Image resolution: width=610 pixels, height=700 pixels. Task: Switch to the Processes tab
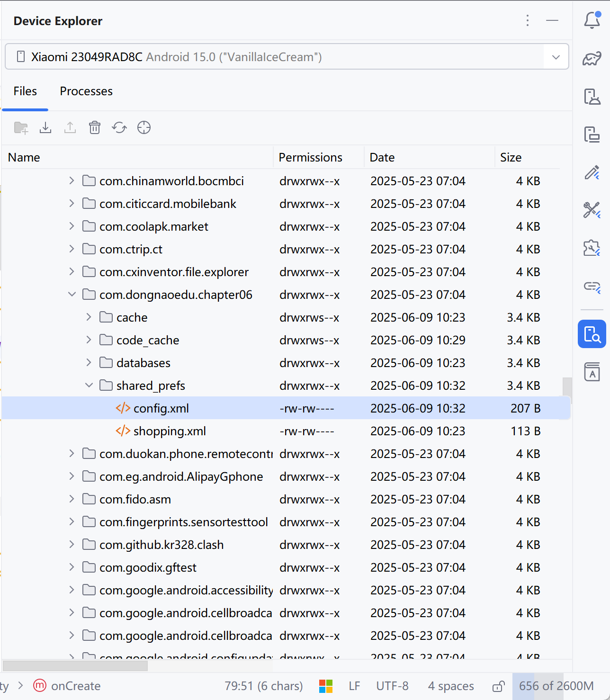tap(86, 91)
